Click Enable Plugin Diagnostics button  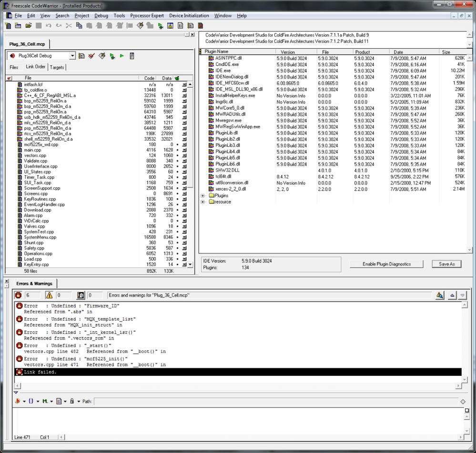click(386, 264)
